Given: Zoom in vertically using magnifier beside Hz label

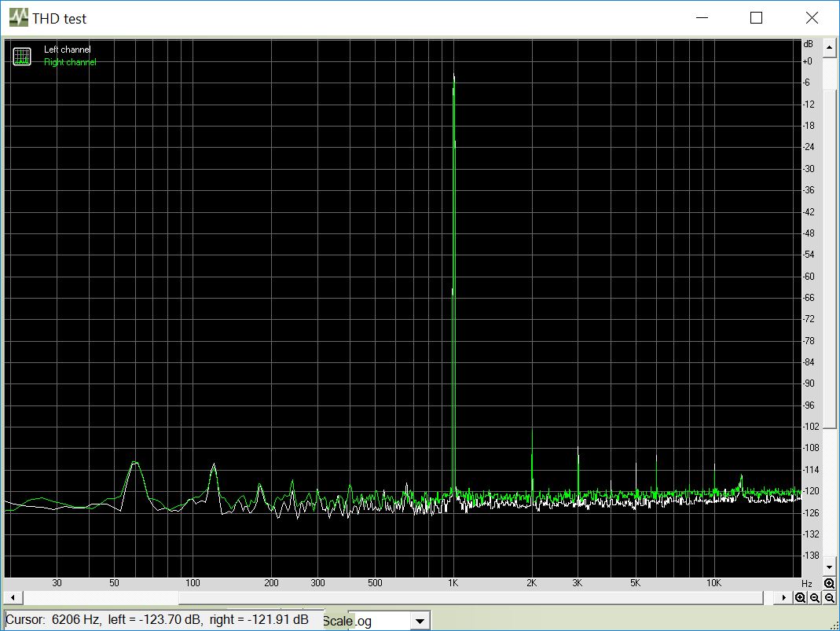Looking at the screenshot, I should pos(829,583).
